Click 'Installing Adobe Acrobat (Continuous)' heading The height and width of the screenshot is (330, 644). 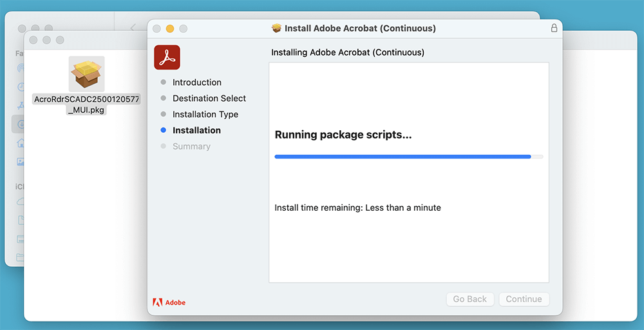(x=348, y=53)
